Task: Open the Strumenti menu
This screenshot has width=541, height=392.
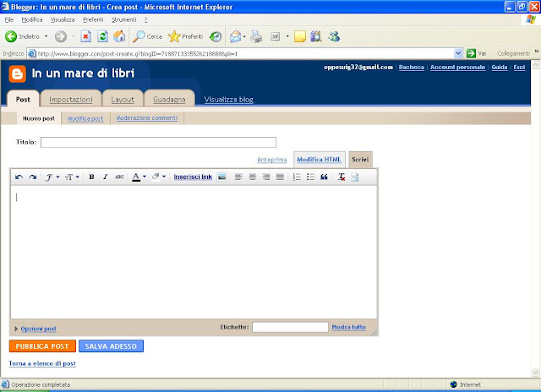Action: (x=124, y=19)
